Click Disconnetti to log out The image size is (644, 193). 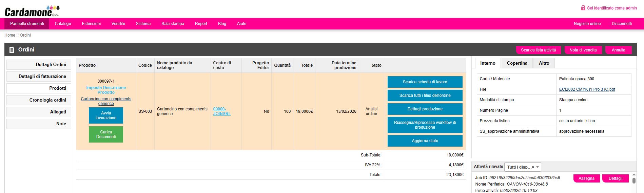[x=622, y=24]
